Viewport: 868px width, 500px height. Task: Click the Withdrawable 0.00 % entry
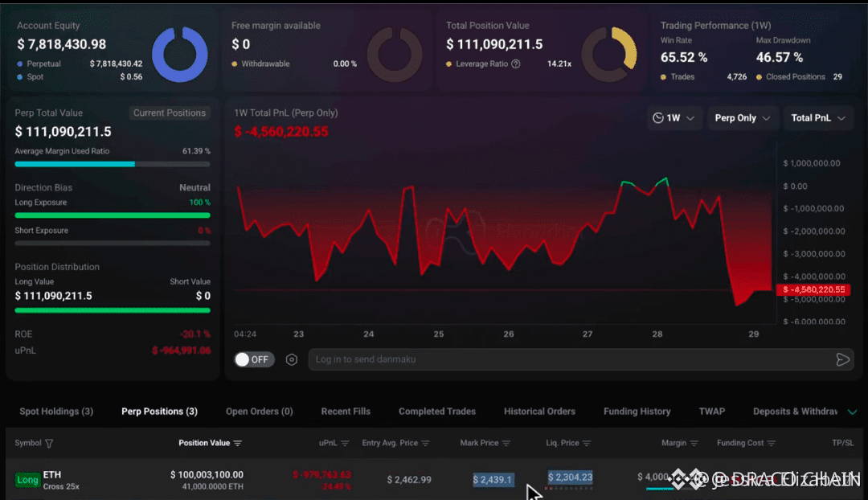[x=294, y=64]
